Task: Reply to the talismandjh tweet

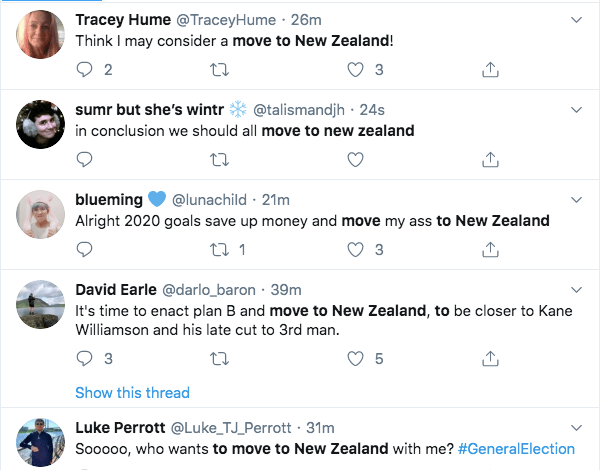Action: [x=85, y=159]
